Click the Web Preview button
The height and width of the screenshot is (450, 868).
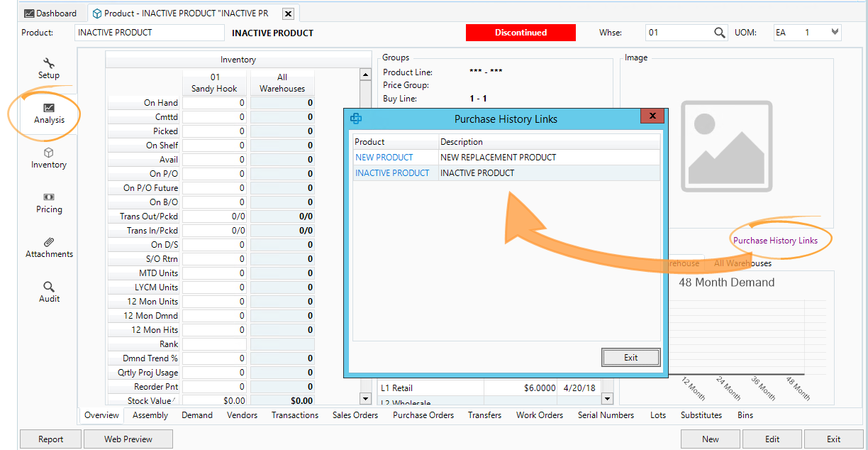tap(128, 439)
